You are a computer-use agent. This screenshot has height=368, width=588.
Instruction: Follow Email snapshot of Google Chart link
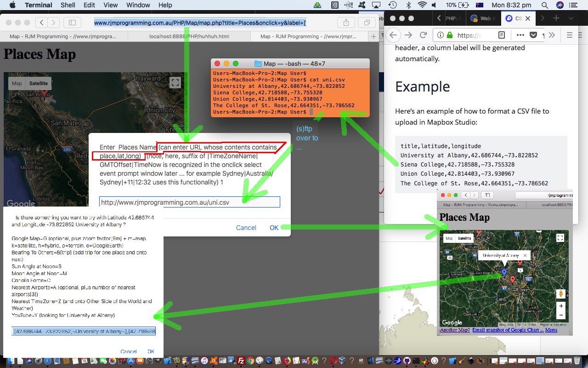pos(508,330)
